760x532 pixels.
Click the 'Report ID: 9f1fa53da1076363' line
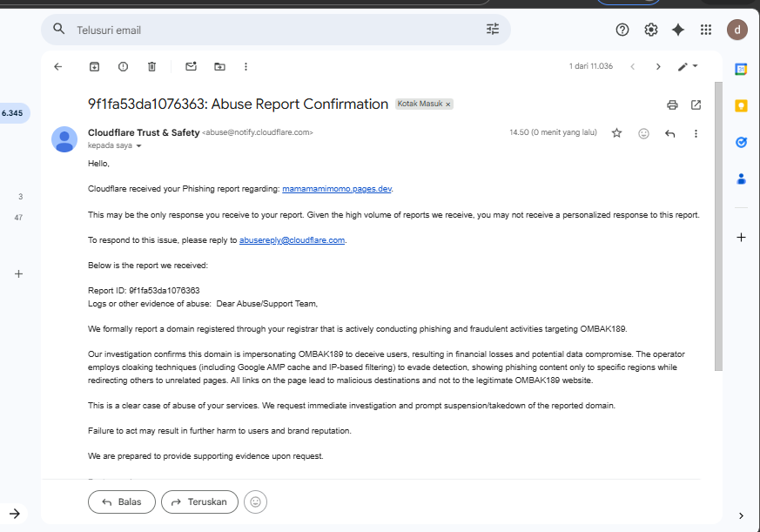[x=144, y=291]
